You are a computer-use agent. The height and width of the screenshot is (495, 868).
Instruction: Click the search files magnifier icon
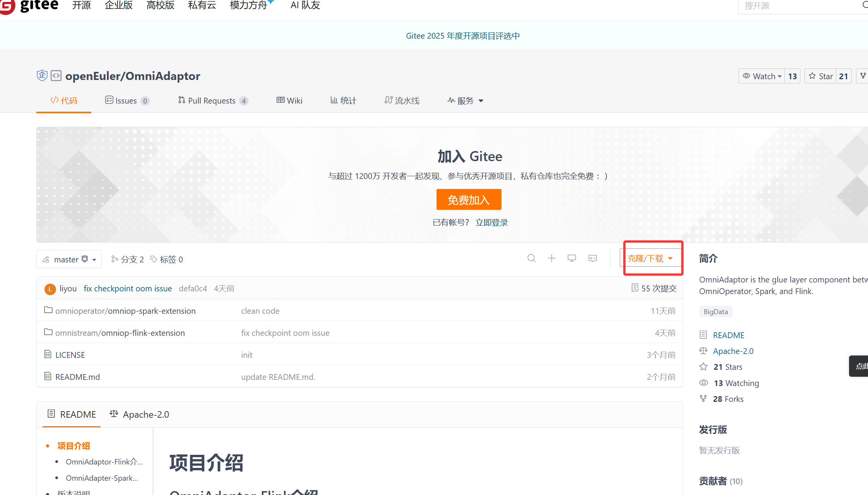[532, 258]
